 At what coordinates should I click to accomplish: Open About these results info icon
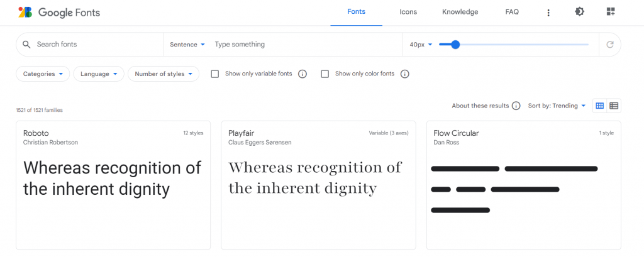[x=516, y=106]
